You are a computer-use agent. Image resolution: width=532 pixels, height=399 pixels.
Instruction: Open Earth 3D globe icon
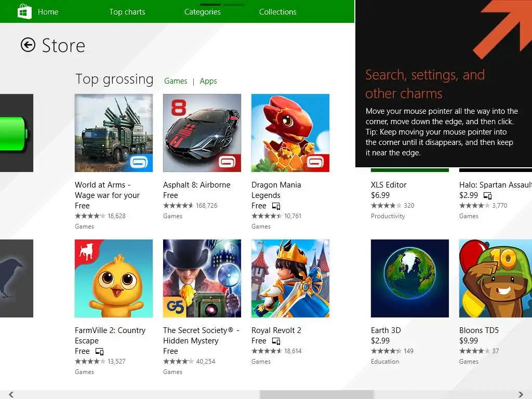pyautogui.click(x=410, y=278)
